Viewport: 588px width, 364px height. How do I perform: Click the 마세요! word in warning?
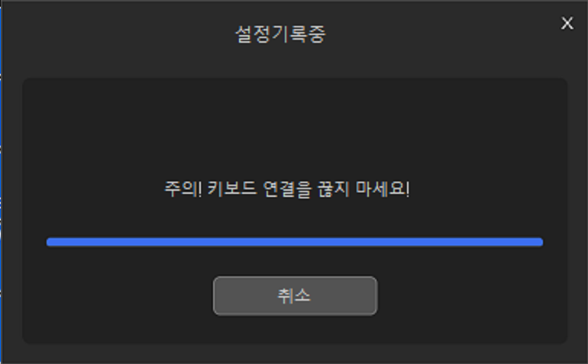click(383, 188)
